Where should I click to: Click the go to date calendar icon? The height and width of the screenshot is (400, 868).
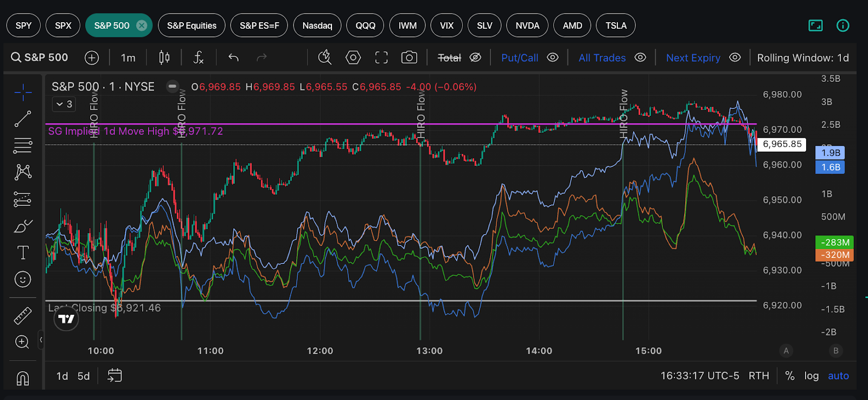click(x=114, y=376)
